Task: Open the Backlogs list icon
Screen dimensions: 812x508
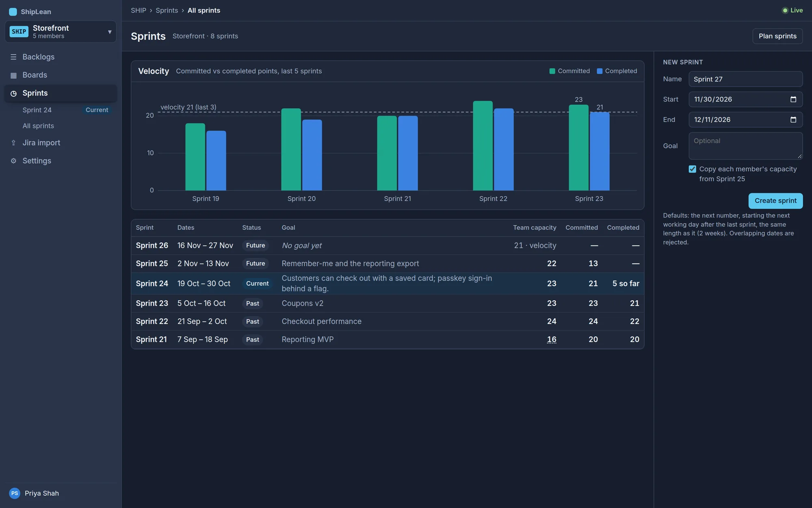Action: 13,57
